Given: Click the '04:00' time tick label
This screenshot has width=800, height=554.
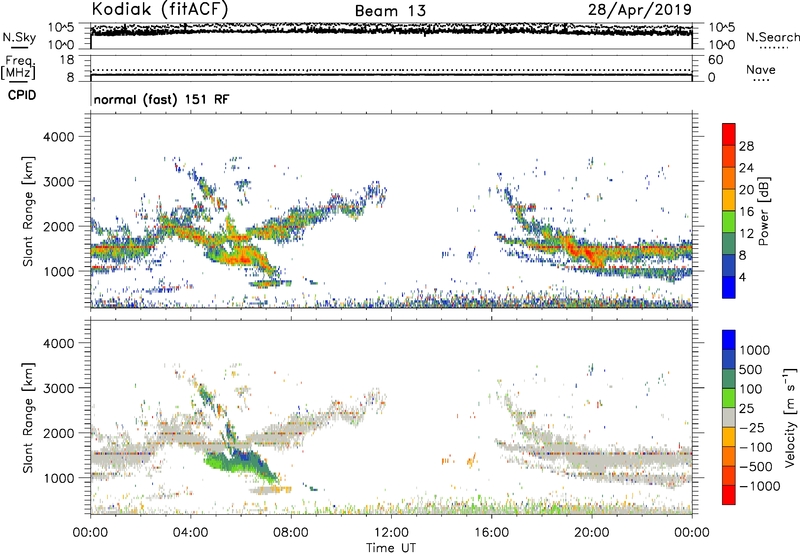Looking at the screenshot, I should 191,533.
